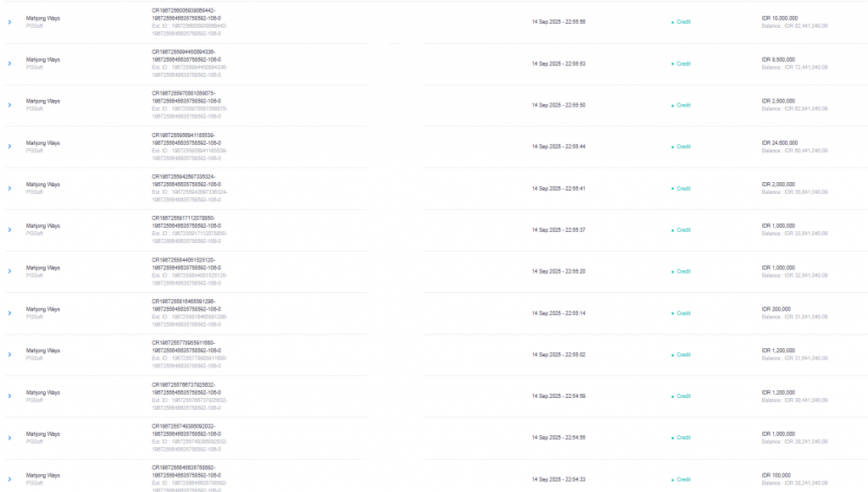Expand the row with IDR 10,000,000 credit

click(x=9, y=22)
